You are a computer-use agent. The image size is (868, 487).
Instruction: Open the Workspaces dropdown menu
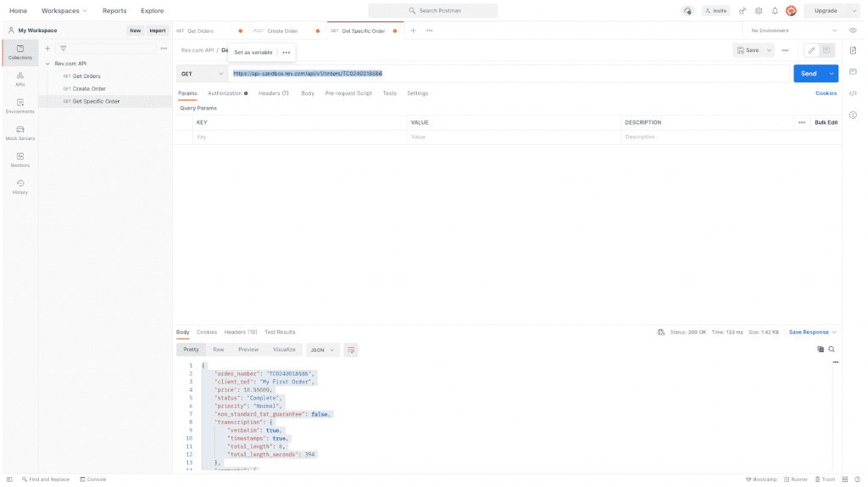point(64,11)
